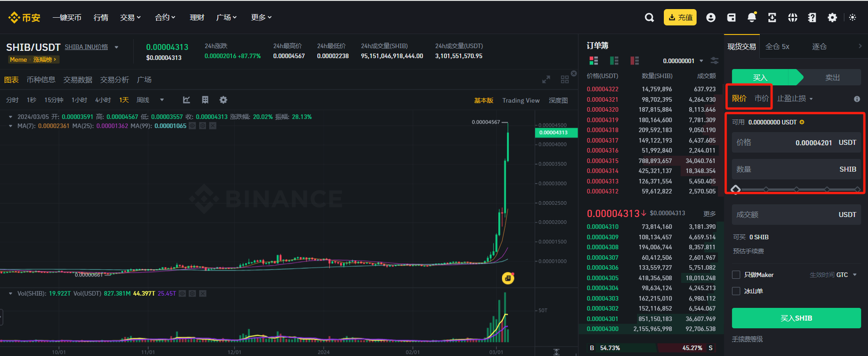
Task: Open MA indicator settings gear icon
Action: [x=202, y=126]
